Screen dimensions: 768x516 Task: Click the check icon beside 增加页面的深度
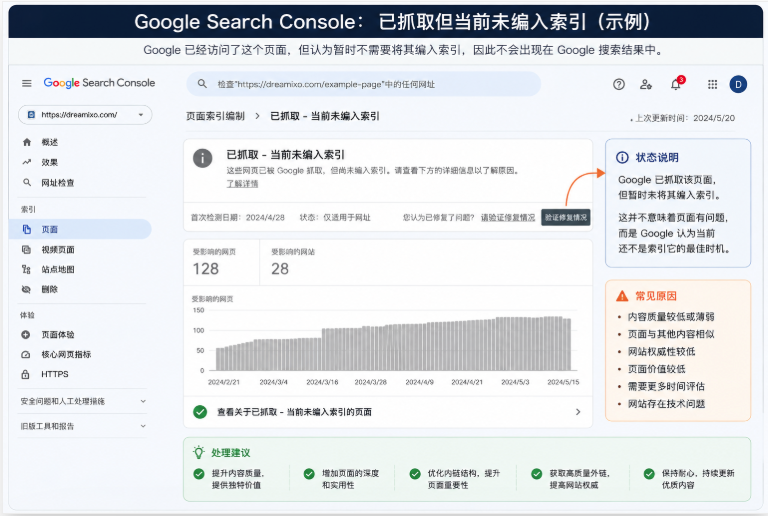point(309,473)
